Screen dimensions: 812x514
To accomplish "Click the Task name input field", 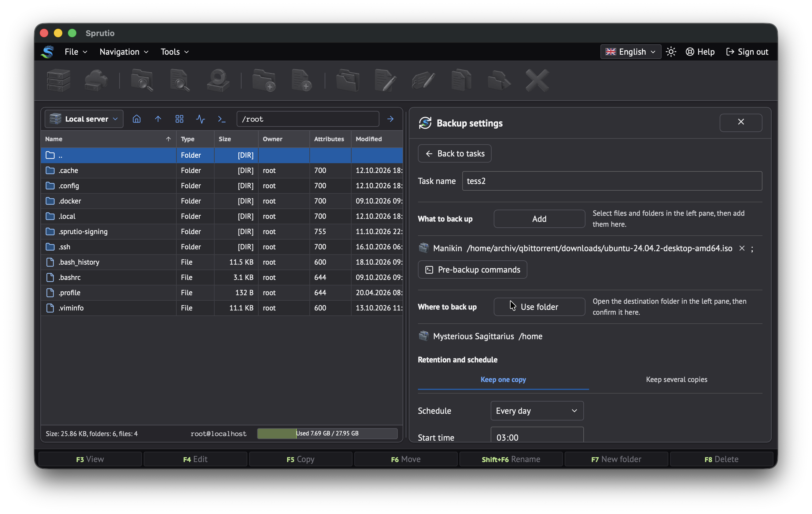I will tap(612, 181).
